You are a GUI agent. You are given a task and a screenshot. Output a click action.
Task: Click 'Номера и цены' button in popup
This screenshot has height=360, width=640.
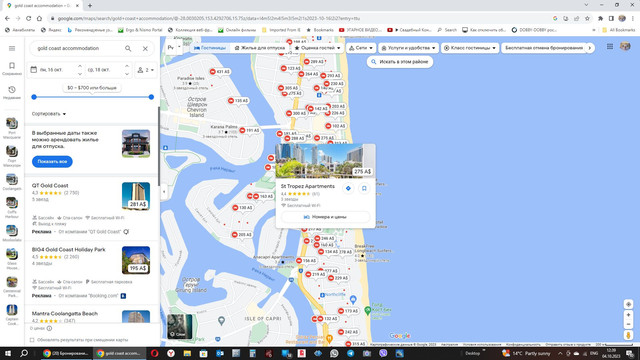[325, 217]
